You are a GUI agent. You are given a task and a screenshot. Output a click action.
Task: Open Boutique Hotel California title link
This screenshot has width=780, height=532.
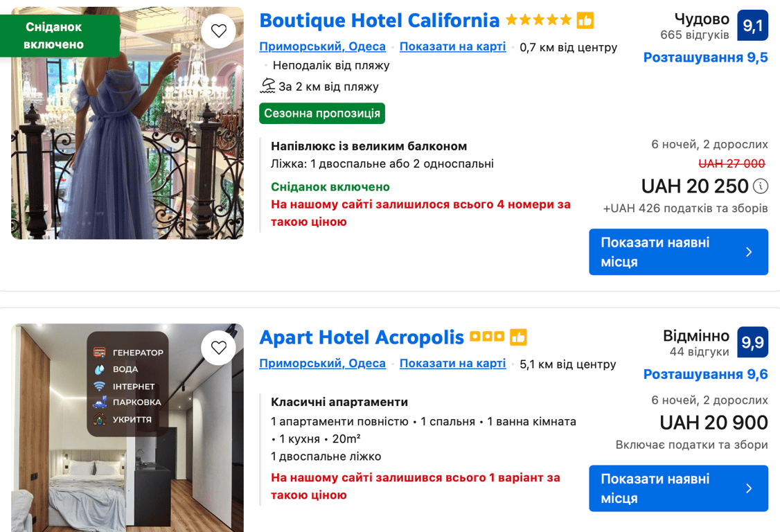(x=379, y=21)
